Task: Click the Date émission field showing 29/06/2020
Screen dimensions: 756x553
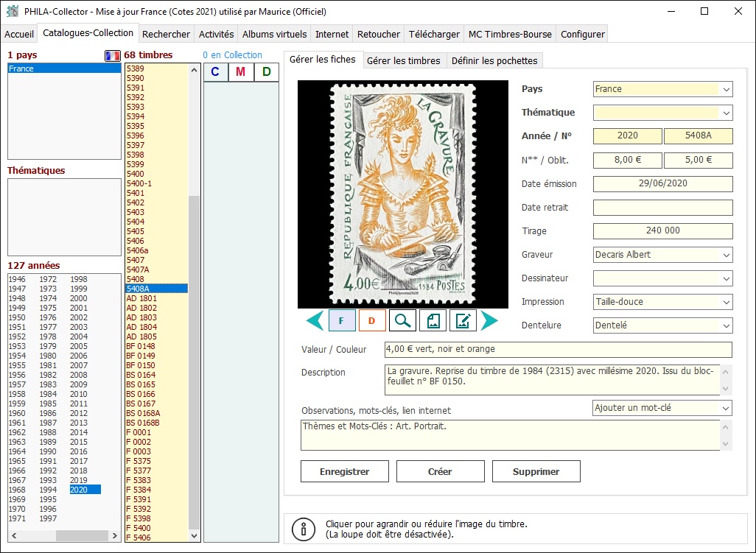Action: click(x=663, y=184)
